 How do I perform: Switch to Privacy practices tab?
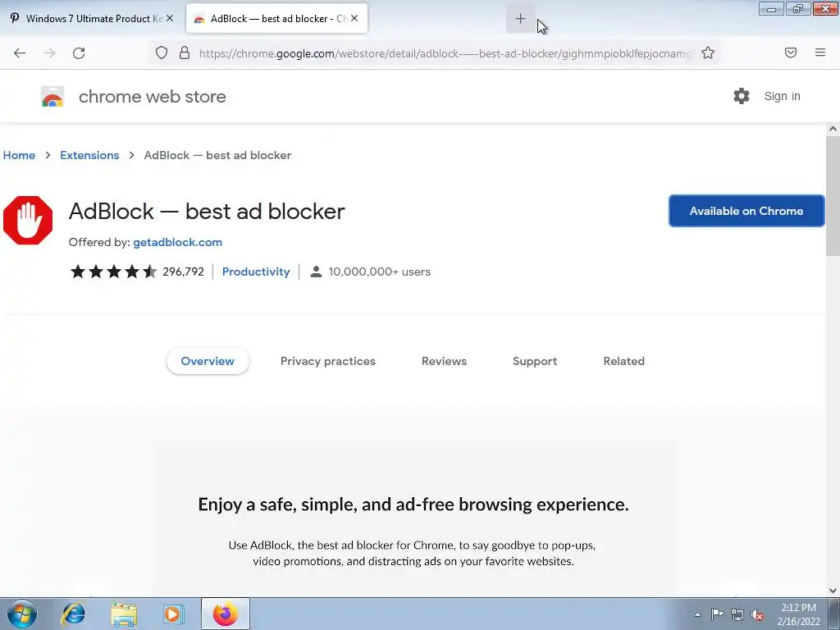[x=328, y=361]
